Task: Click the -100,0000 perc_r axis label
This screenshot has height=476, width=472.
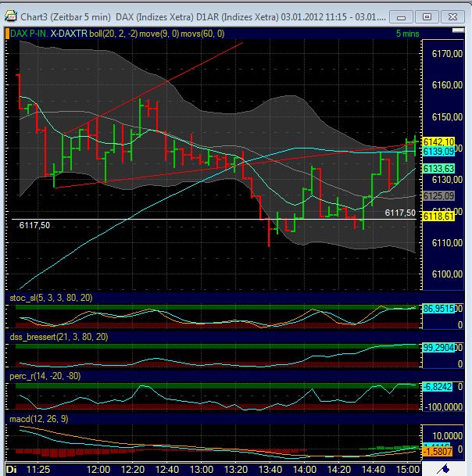Action: click(445, 407)
